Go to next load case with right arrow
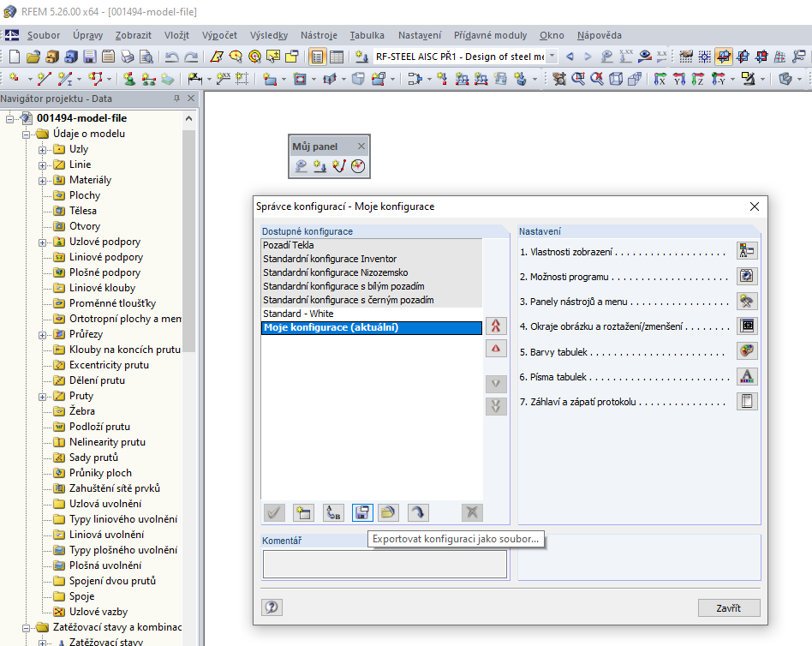 tap(588, 57)
